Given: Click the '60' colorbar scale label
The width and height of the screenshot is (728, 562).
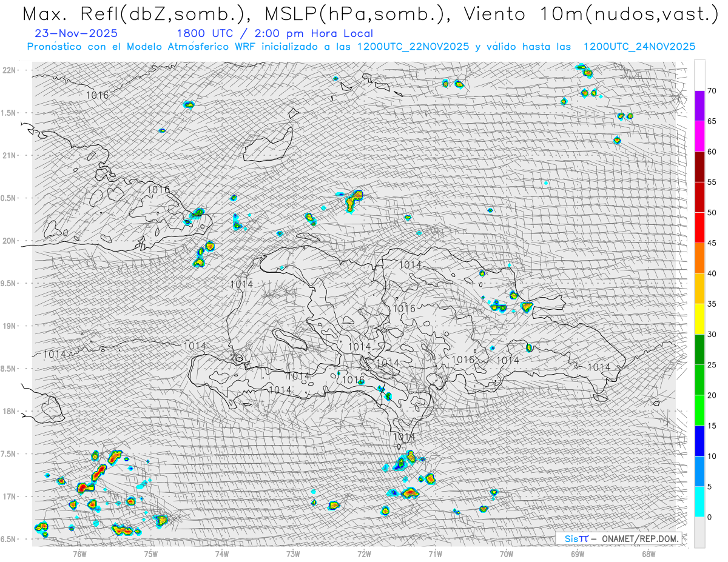Looking at the screenshot, I should pos(712,152).
